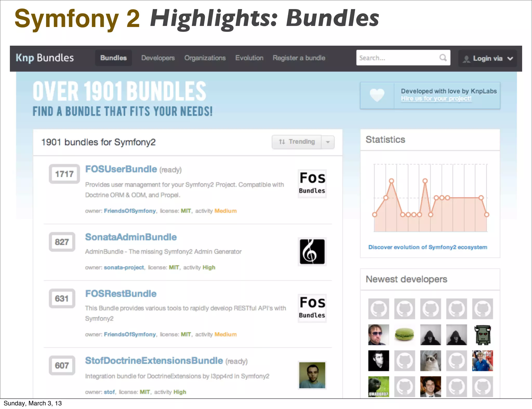This screenshot has width=532, height=409.
Task: Open the Developers menu item
Action: pos(158,58)
